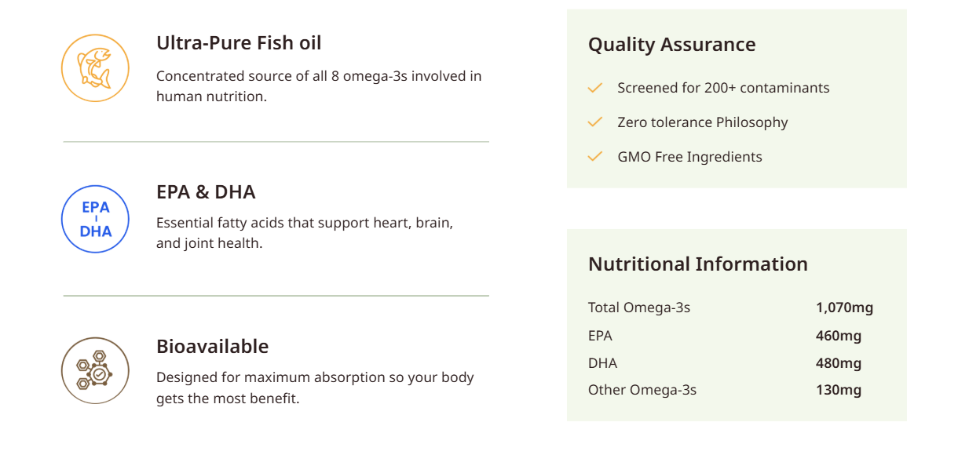
Task: Click the Quality Assurance heading
Action: tap(671, 45)
